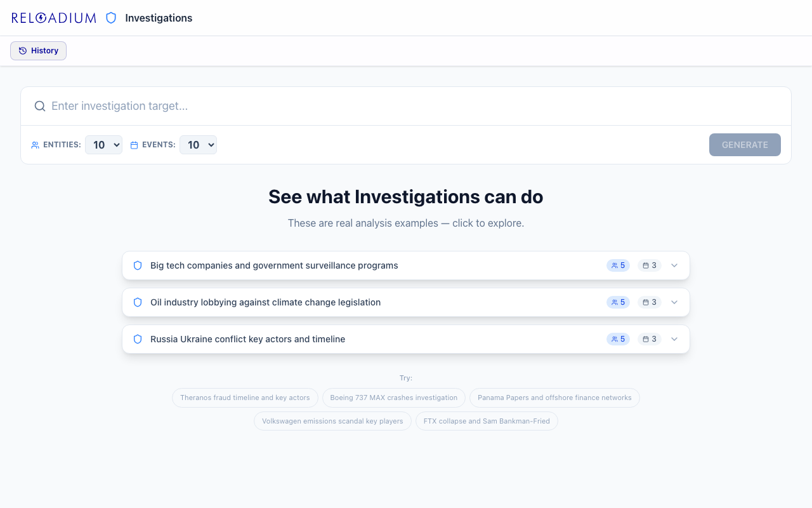The width and height of the screenshot is (812, 508).
Task: Click the RELOADIUM logo
Action: point(53,18)
